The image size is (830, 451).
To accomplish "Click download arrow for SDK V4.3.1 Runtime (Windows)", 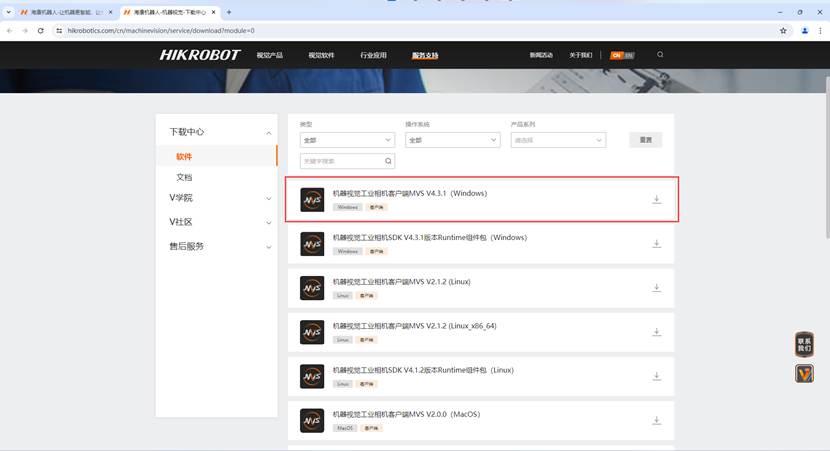I will click(x=656, y=243).
